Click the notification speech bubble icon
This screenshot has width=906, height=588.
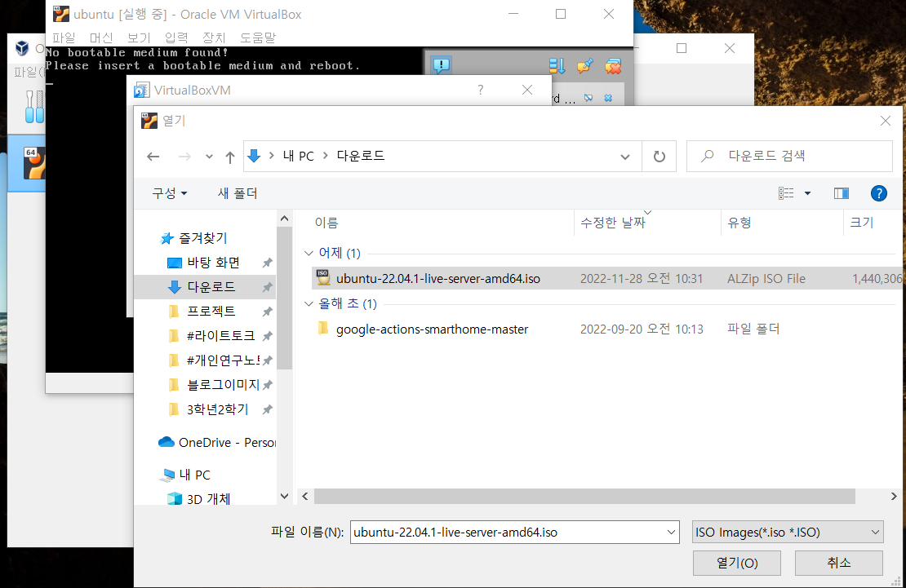(x=442, y=65)
